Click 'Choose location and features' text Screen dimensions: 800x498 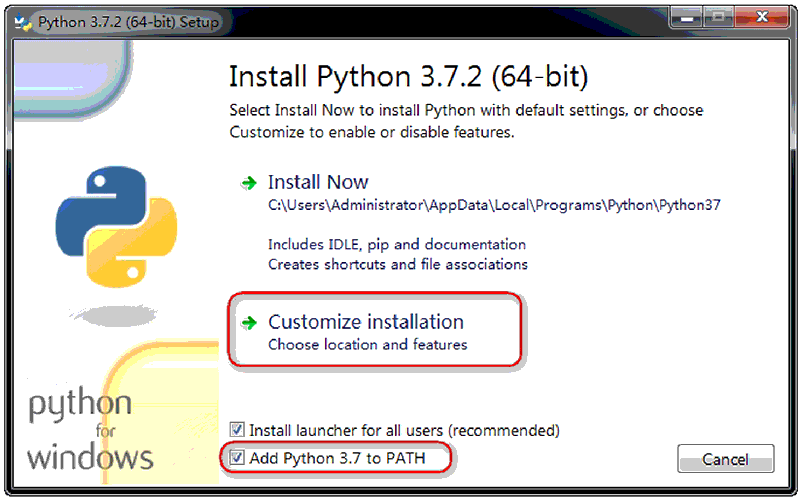click(x=368, y=344)
